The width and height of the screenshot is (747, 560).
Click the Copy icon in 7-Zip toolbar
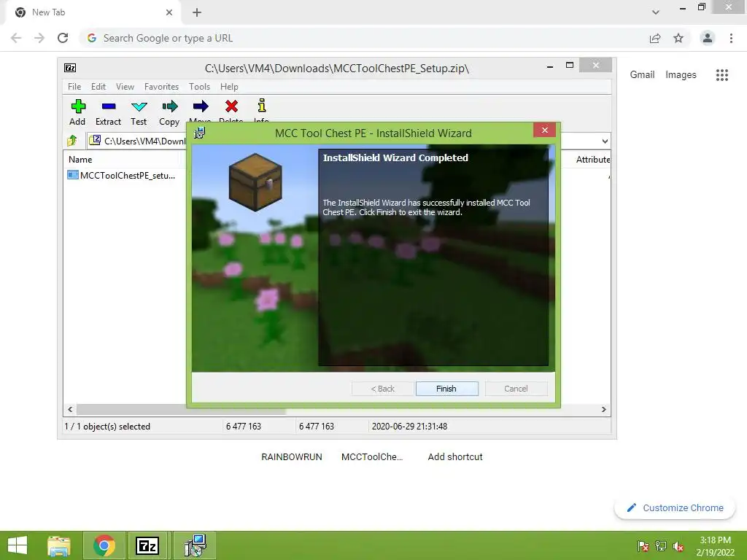169,106
